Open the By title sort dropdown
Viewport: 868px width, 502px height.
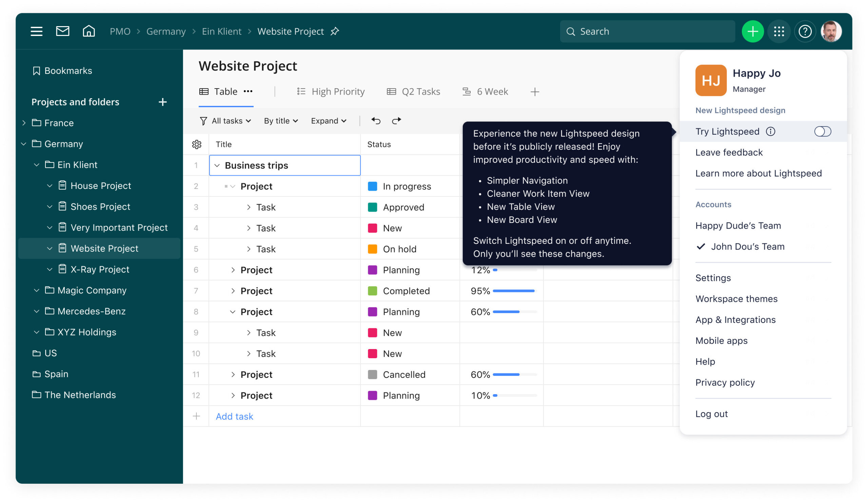coord(280,121)
